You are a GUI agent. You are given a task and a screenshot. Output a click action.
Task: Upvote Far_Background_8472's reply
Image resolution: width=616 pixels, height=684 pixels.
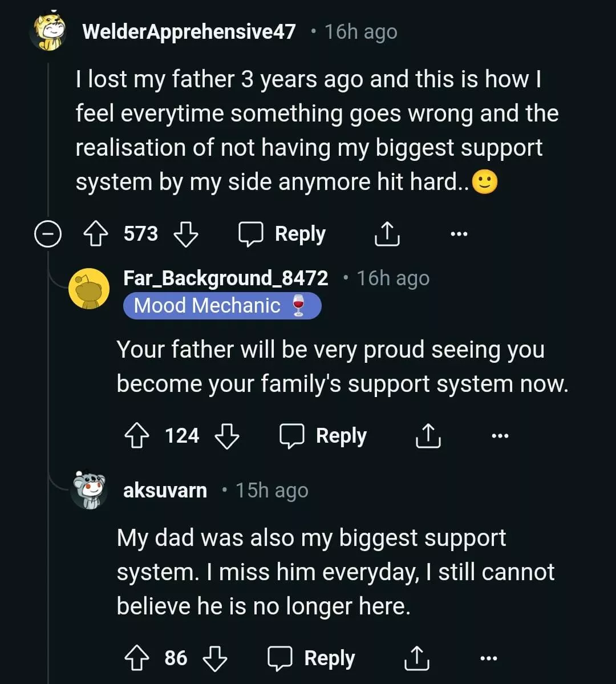pyautogui.click(x=137, y=436)
